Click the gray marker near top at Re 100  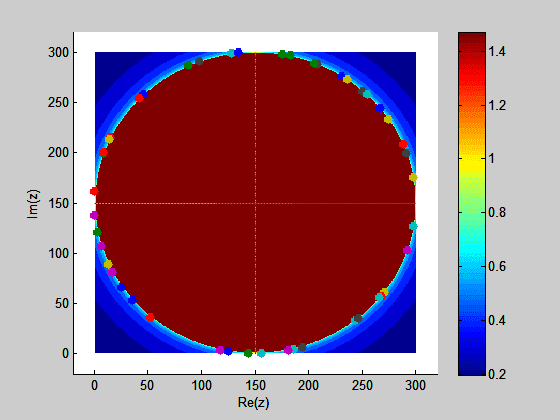click(199, 61)
